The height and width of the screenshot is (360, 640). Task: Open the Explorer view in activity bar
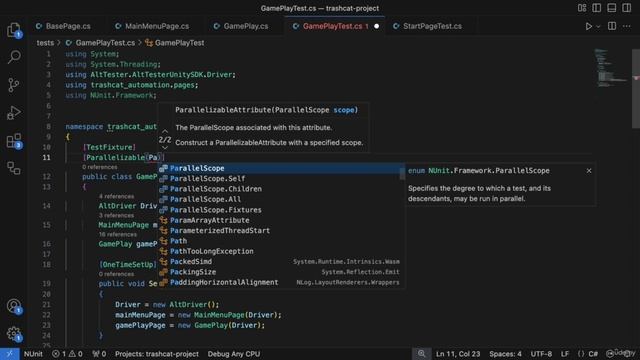pos(14,30)
